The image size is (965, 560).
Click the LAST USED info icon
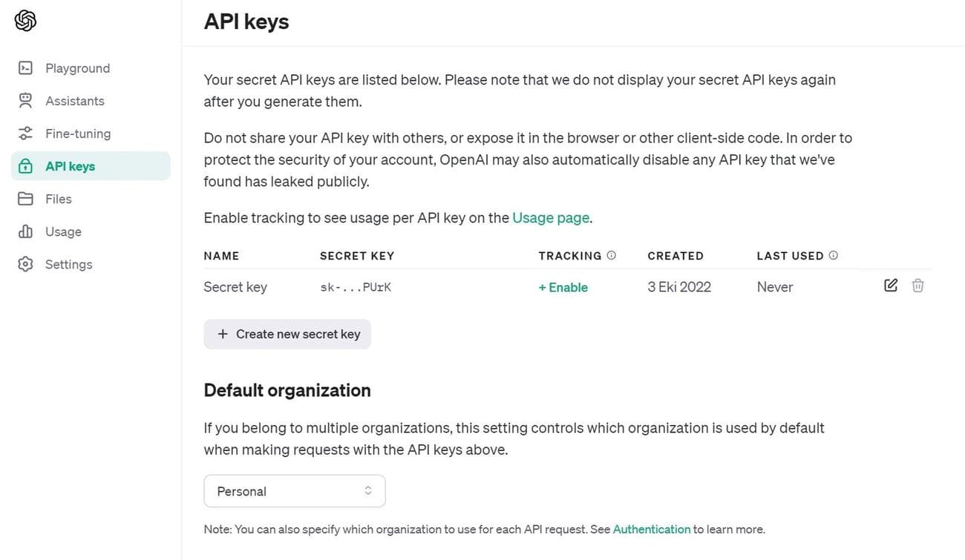(834, 255)
